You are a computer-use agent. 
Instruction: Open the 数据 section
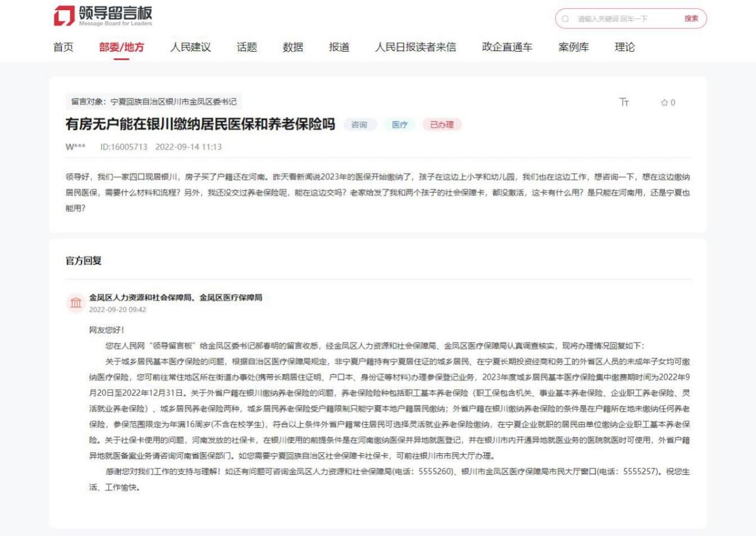(x=293, y=48)
